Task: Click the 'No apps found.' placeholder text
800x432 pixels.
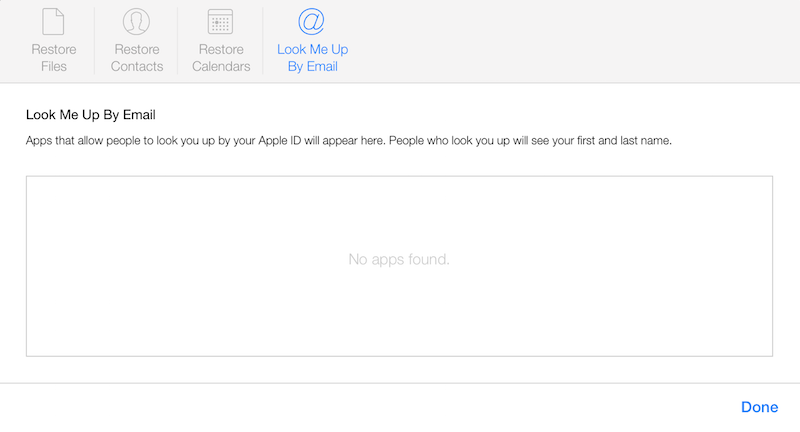Action: (x=399, y=259)
